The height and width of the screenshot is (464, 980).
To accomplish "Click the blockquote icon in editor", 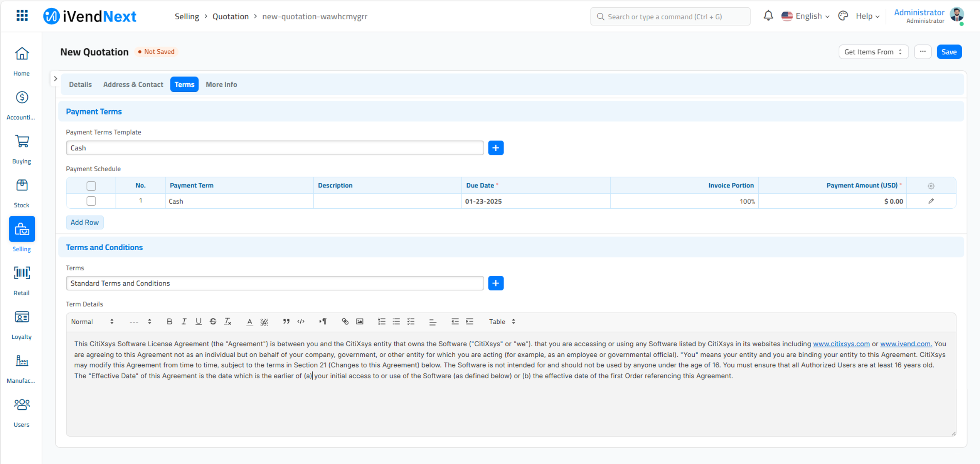I will click(286, 321).
